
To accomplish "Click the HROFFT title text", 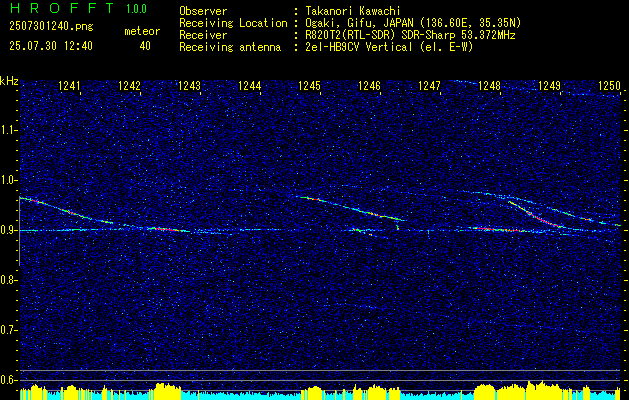I will [x=61, y=8].
